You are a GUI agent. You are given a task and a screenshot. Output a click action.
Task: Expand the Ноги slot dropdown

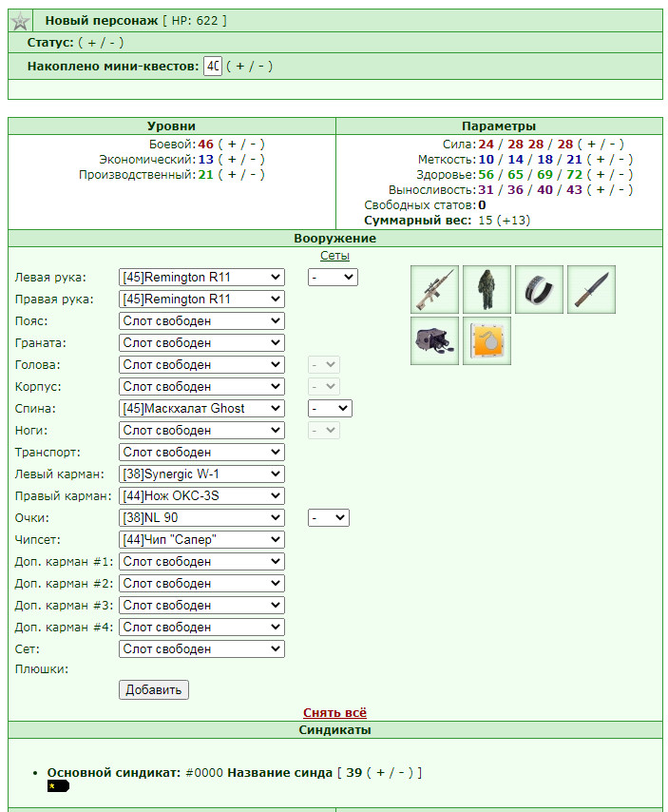201,431
